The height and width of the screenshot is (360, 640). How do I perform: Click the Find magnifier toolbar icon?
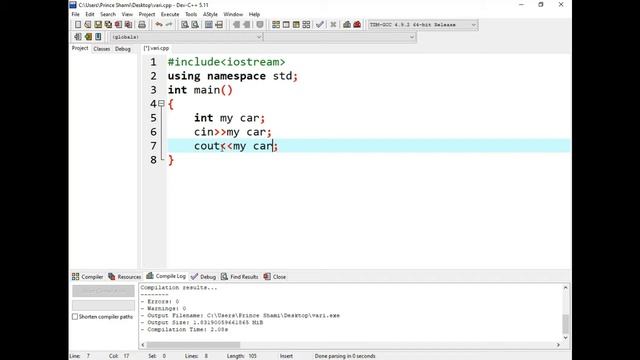pyautogui.click(x=185, y=25)
